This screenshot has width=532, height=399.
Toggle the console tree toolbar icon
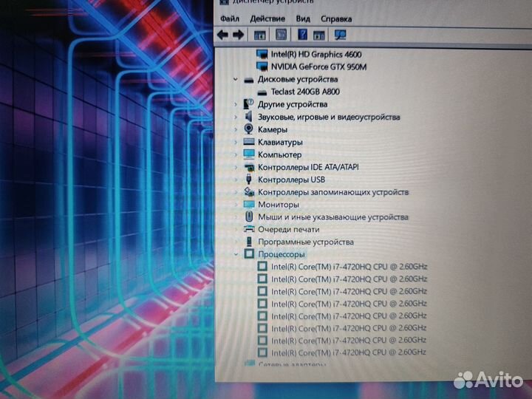259,35
